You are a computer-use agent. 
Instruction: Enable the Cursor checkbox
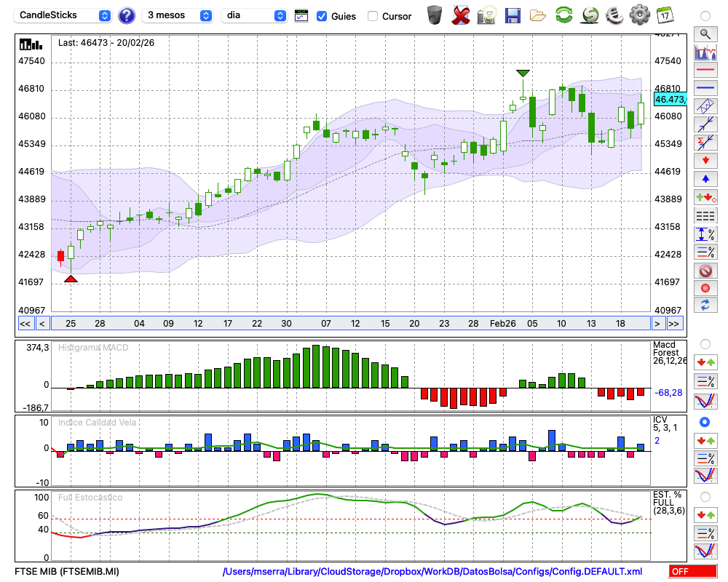373,16
